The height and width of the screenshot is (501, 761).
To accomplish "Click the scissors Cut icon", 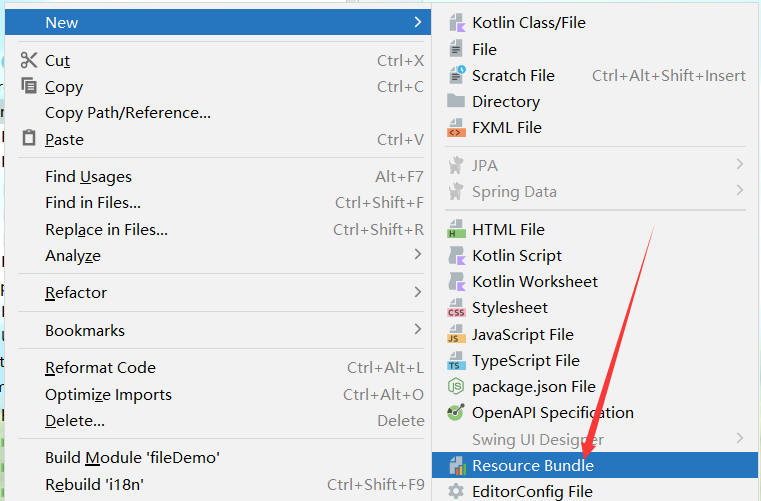I will pyautogui.click(x=29, y=61).
